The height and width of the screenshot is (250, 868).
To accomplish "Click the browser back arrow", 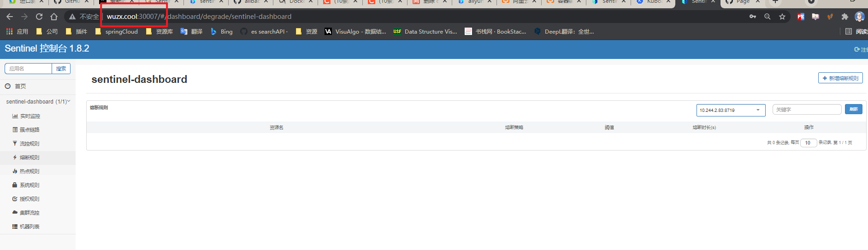I will click(10, 17).
